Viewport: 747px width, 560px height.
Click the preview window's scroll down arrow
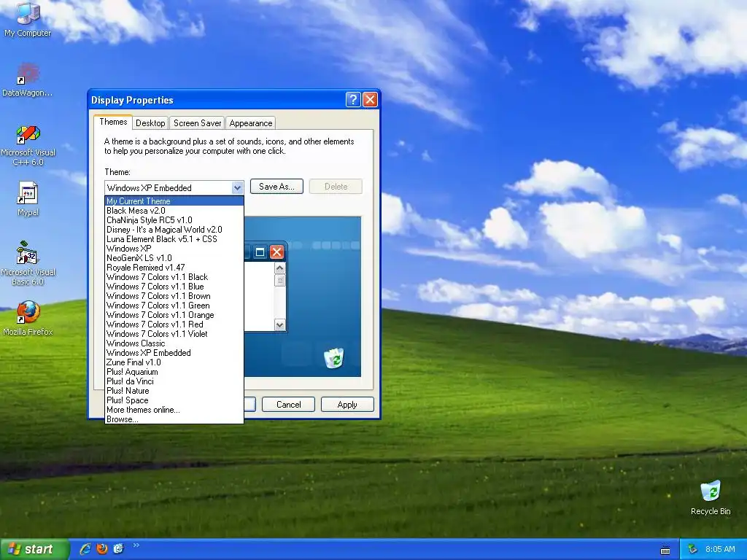(x=279, y=324)
